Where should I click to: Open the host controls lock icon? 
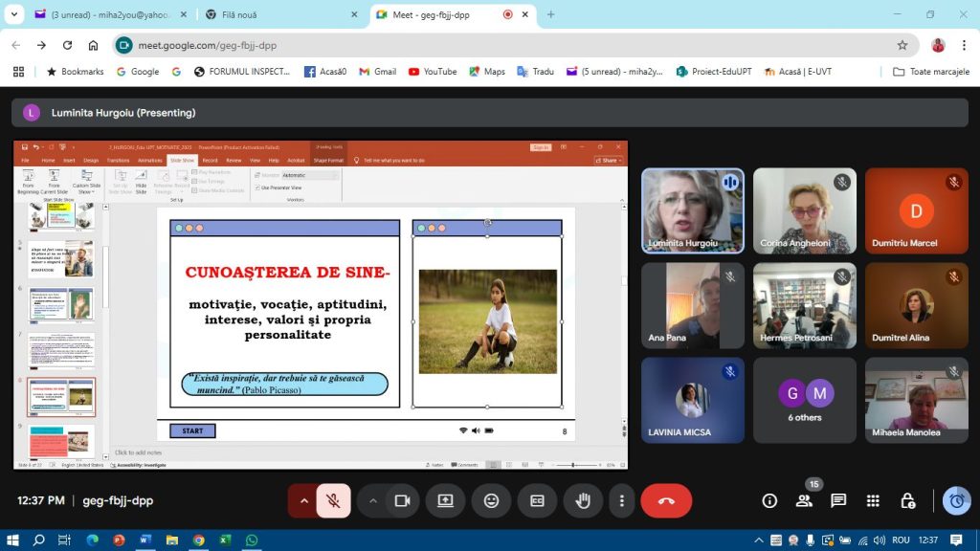coord(907,500)
